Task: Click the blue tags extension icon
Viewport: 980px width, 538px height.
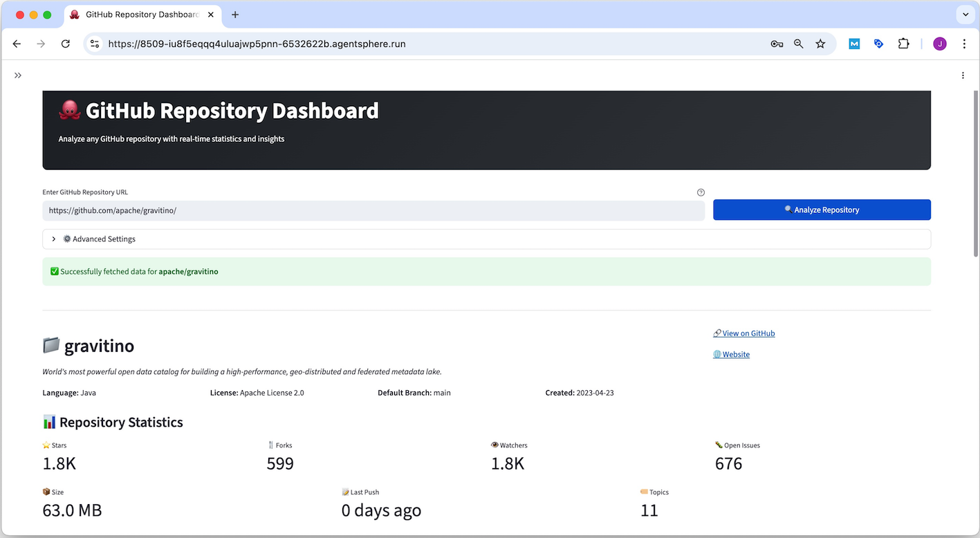Action: pos(878,43)
